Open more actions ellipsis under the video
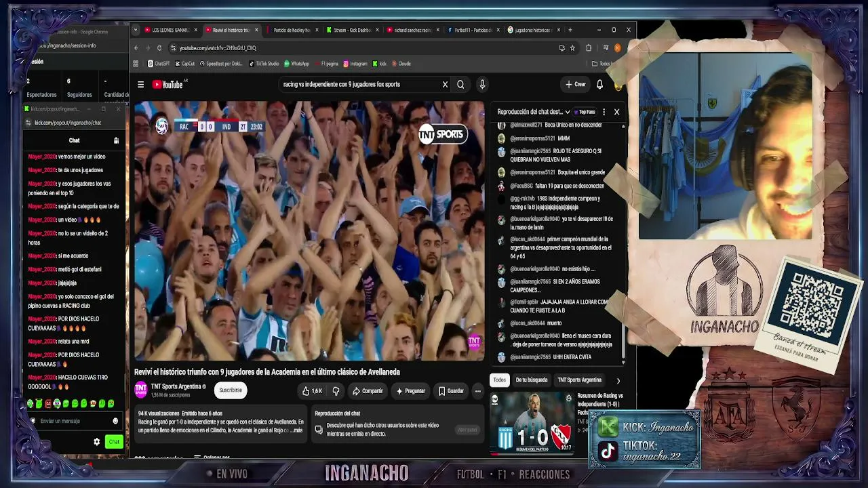The width and height of the screenshot is (868, 488). click(x=477, y=391)
